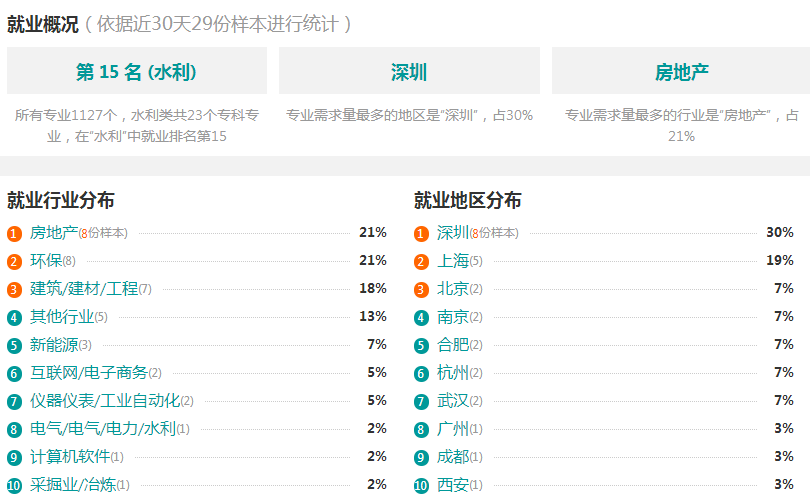Select the 南京 region link
This screenshot has height=503, width=810.
point(453,317)
